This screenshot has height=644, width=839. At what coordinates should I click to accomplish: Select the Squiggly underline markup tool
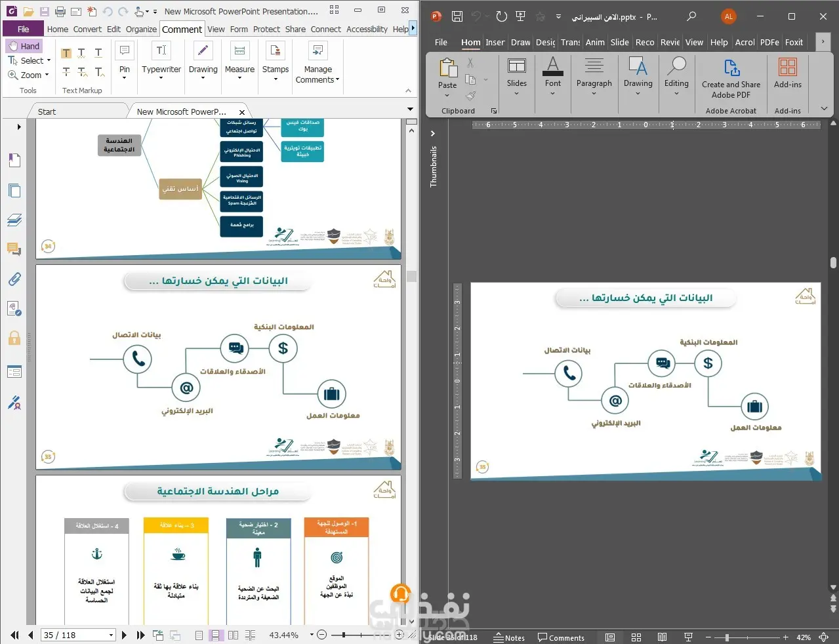[82, 52]
